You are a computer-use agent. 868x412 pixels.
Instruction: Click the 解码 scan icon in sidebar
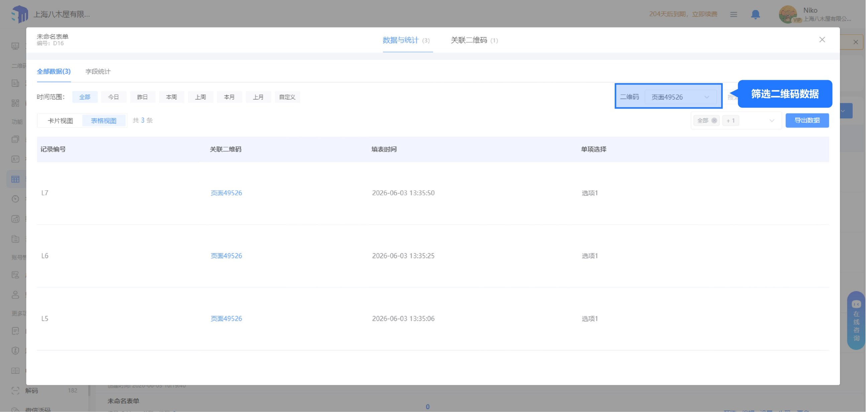point(15,391)
